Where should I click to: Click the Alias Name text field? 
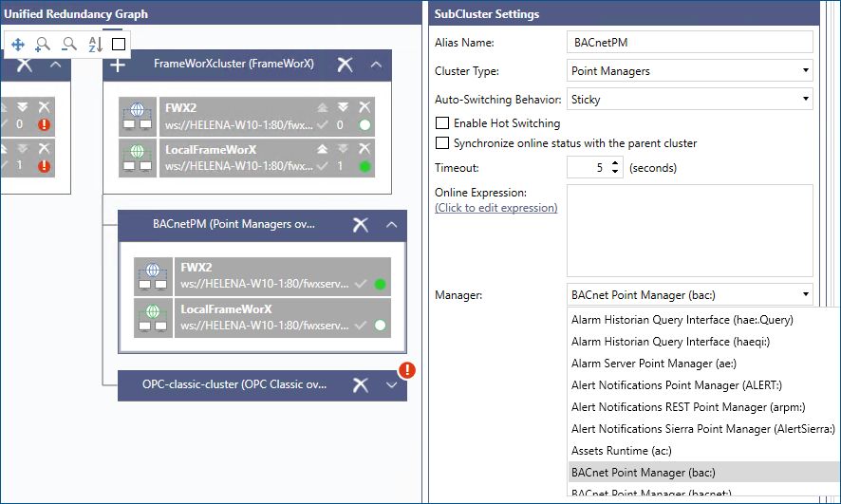click(x=690, y=43)
